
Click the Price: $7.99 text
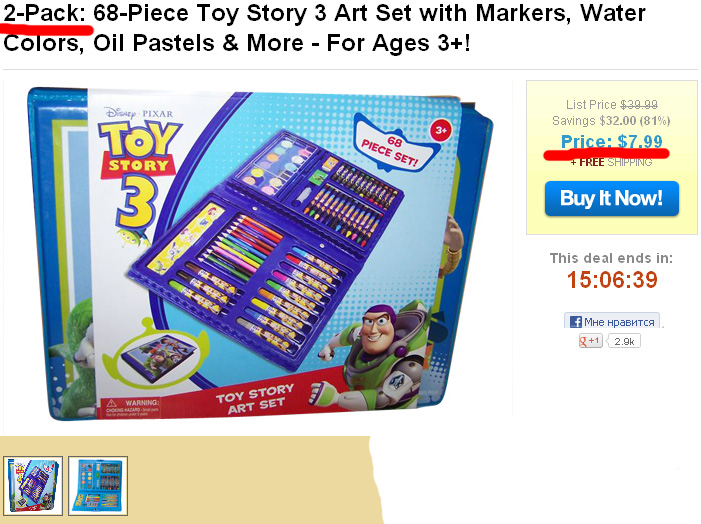(612, 142)
